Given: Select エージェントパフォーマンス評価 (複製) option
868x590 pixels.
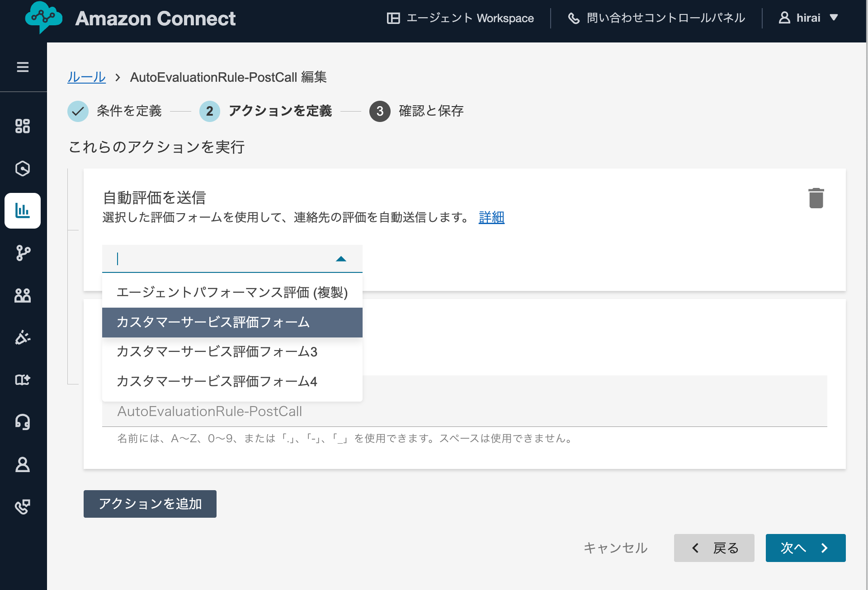Looking at the screenshot, I should click(232, 292).
